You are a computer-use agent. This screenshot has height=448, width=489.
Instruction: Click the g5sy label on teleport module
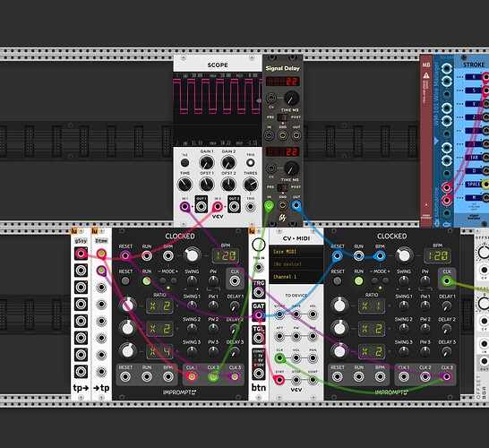(81, 241)
